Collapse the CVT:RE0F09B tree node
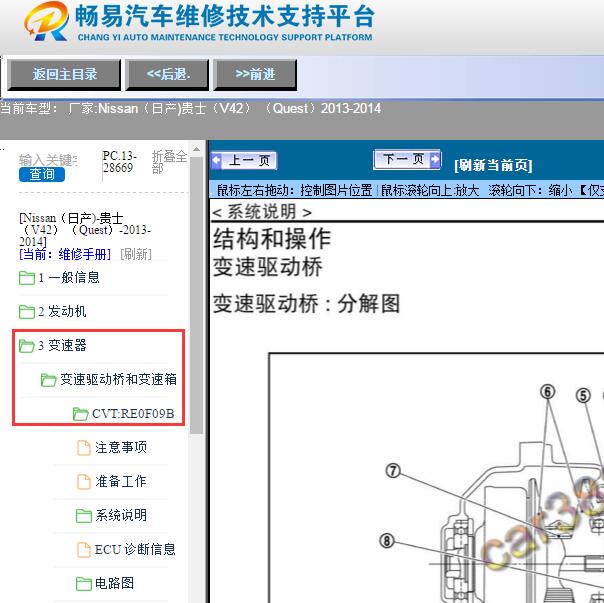 tap(133, 414)
